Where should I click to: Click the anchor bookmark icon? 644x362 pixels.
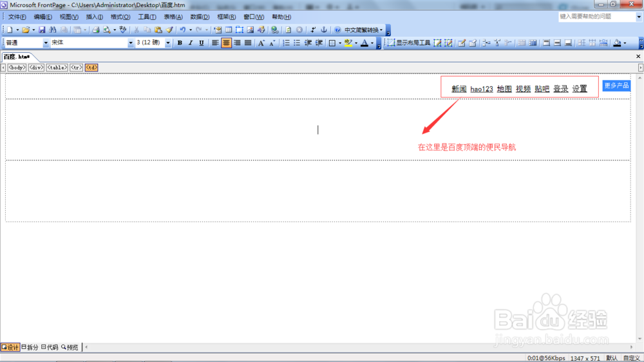point(324,30)
